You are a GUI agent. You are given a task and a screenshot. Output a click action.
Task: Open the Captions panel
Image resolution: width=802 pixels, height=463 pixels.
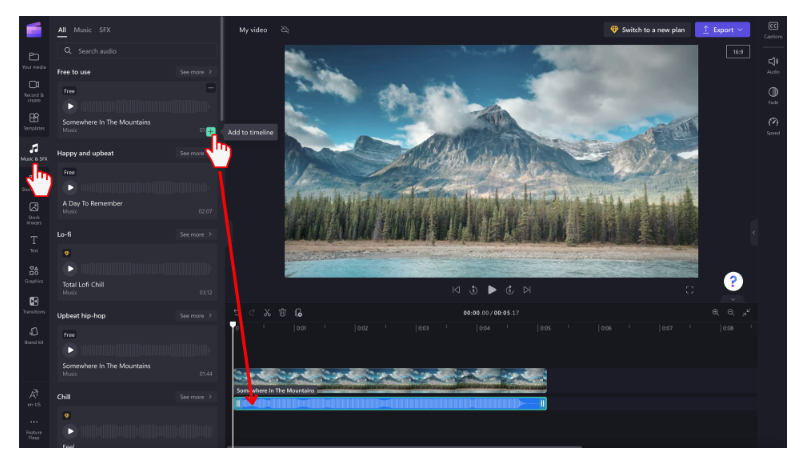coord(773,30)
